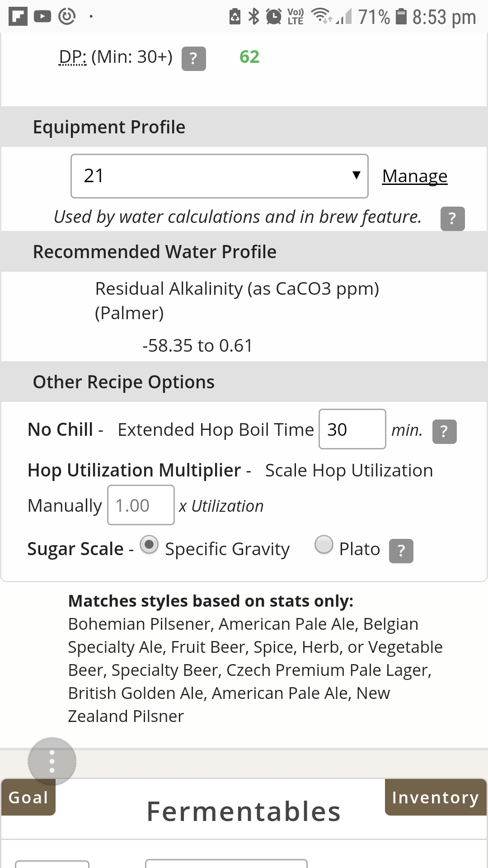The image size is (488, 868).
Task: Tap the Sugar Scale help question icon
Action: click(401, 551)
